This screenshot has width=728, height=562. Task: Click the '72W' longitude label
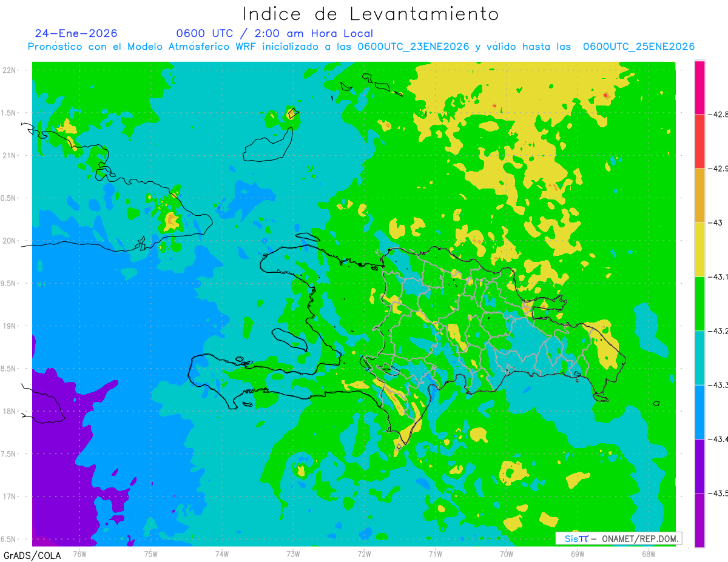364,553
